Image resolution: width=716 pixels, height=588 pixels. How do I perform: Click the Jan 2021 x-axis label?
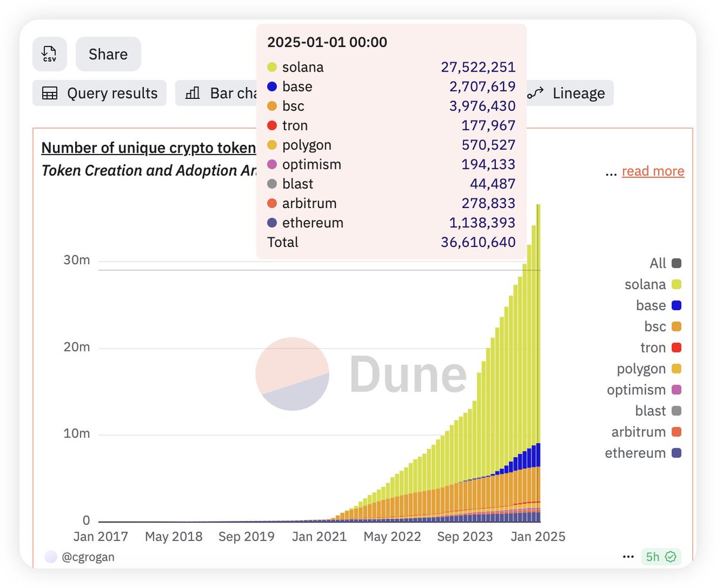click(x=319, y=537)
